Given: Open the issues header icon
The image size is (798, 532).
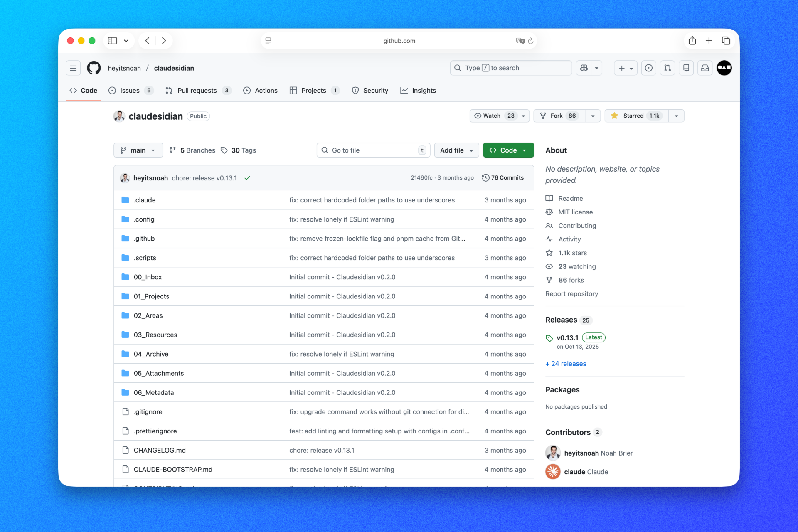Looking at the screenshot, I should (648, 68).
